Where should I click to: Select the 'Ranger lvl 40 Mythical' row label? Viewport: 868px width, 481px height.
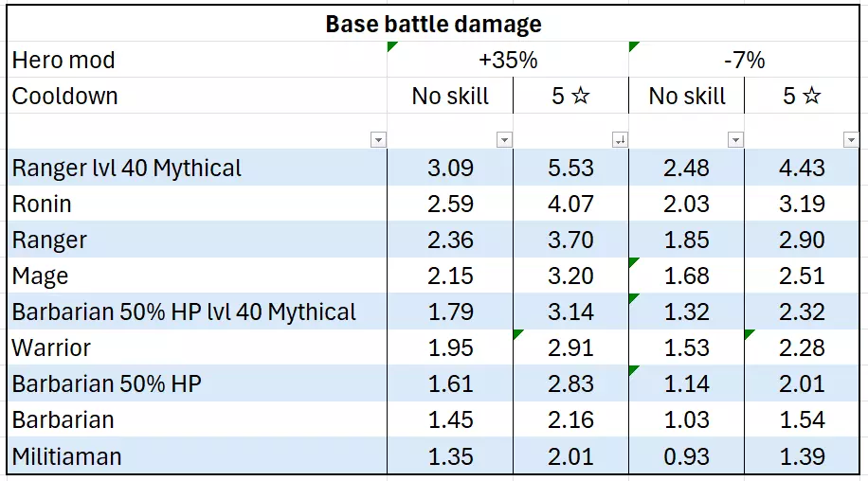coord(127,169)
